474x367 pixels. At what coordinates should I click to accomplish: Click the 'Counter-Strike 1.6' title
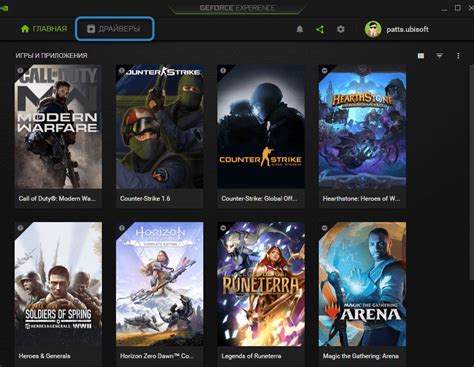pyautogui.click(x=145, y=199)
